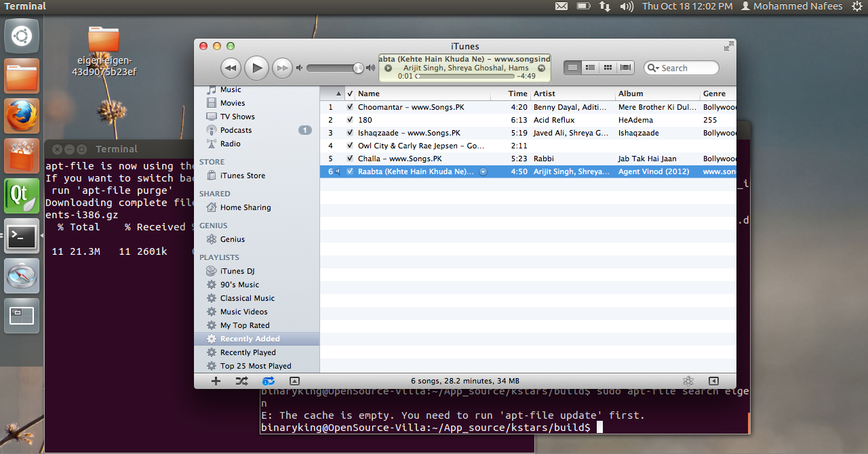Toggle all songs via header checkmark

click(350, 94)
